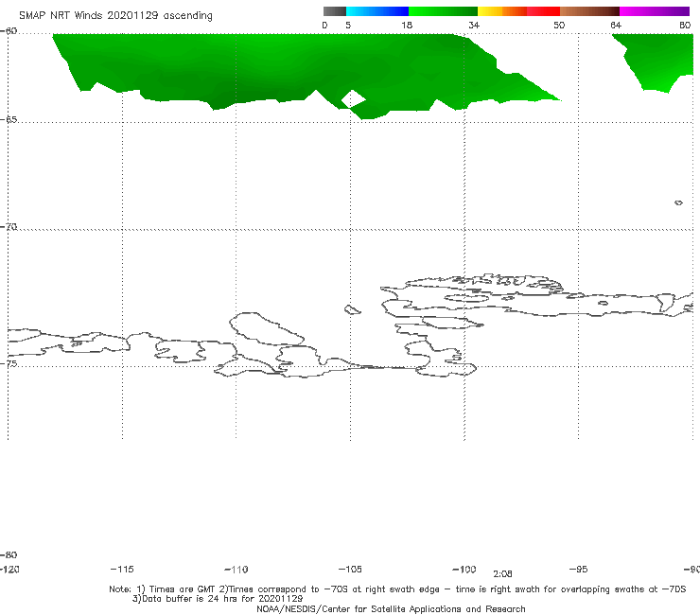Click the brown 50-64 segment of color bar
The height and width of the screenshot is (615, 700).
coord(589,11)
